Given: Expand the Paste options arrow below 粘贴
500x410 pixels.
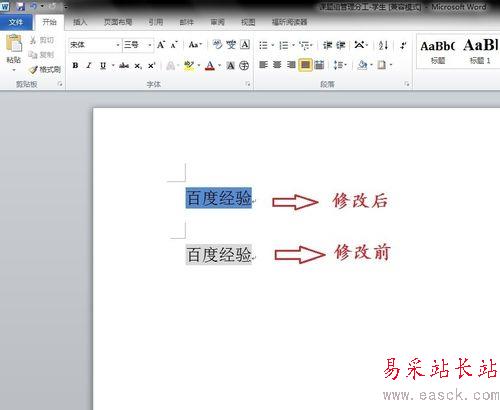Looking at the screenshot, I should (x=14, y=70).
